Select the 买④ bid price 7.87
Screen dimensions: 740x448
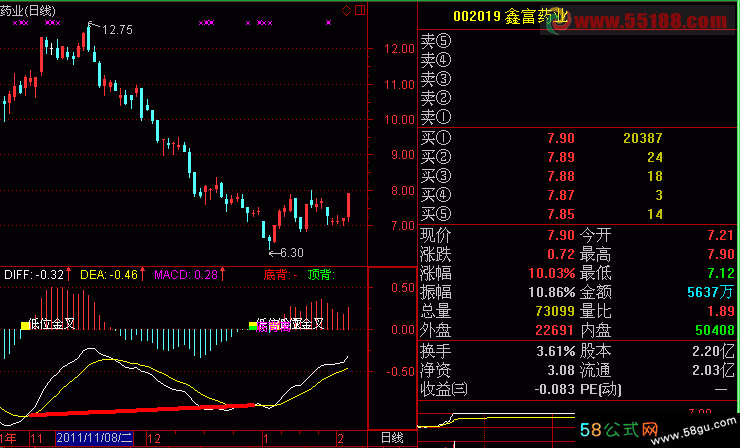click(561, 195)
